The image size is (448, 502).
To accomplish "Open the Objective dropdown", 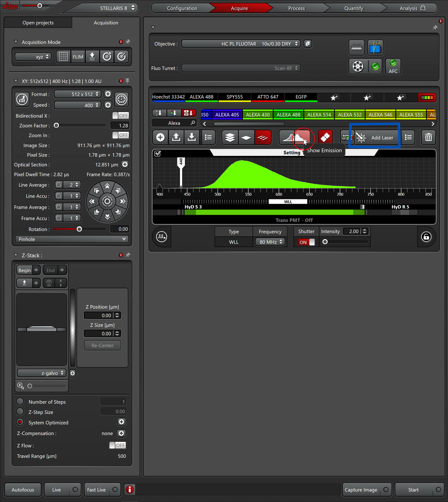I will click(241, 44).
